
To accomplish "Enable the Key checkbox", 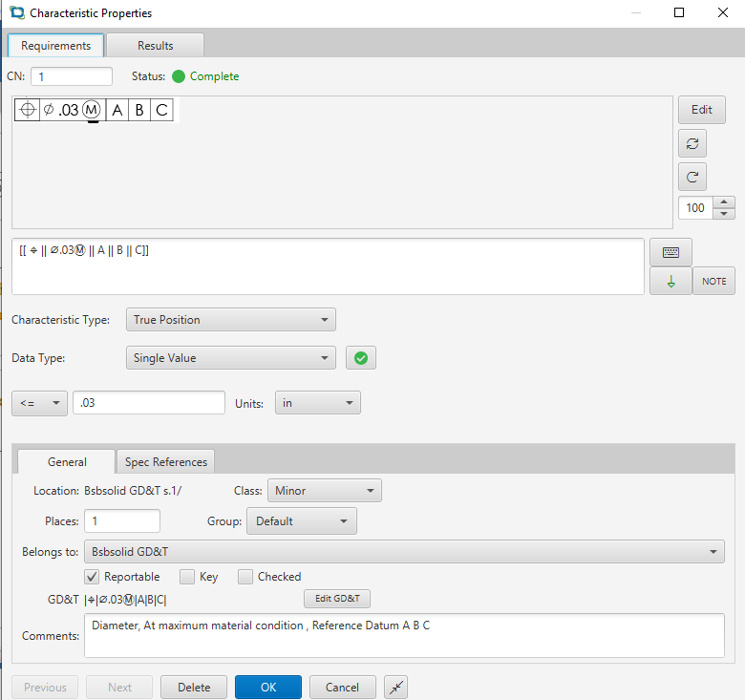I will 188,577.
